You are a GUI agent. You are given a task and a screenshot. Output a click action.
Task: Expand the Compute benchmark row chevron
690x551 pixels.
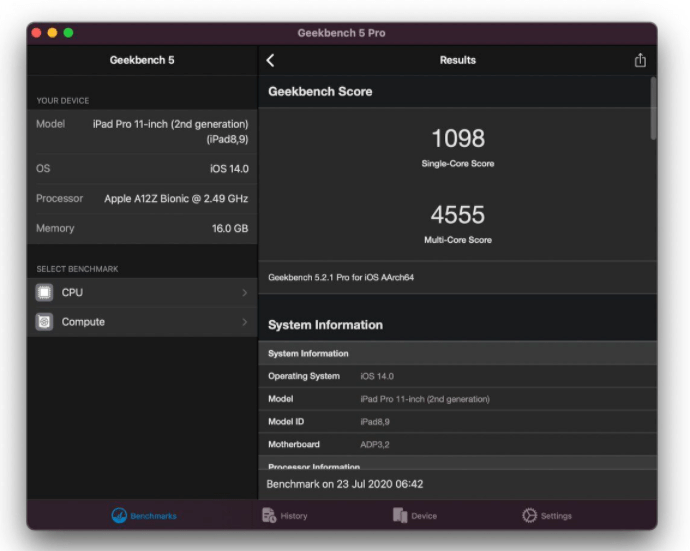pos(245,322)
